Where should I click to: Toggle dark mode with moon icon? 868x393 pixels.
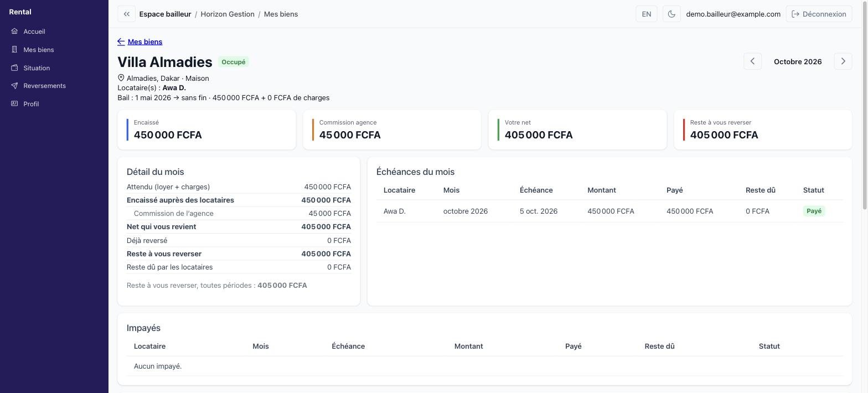(671, 14)
